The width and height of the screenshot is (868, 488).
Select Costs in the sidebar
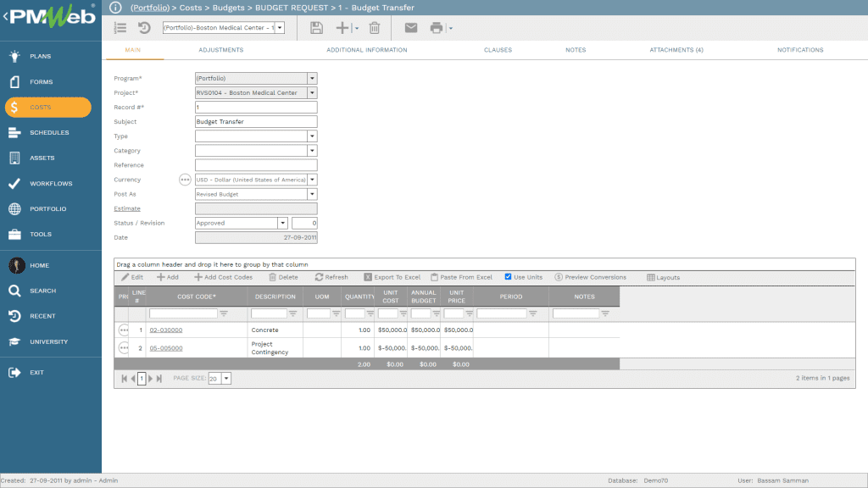tap(48, 107)
